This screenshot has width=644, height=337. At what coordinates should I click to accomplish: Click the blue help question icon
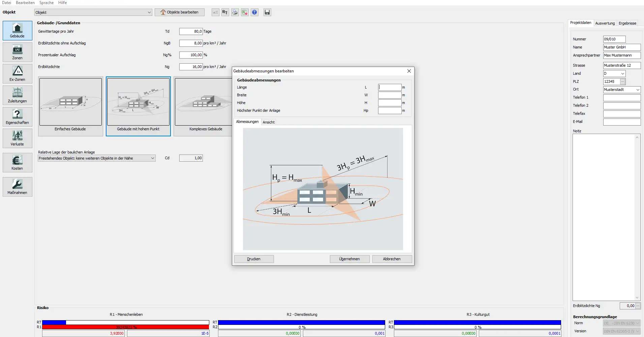pyautogui.click(x=254, y=12)
